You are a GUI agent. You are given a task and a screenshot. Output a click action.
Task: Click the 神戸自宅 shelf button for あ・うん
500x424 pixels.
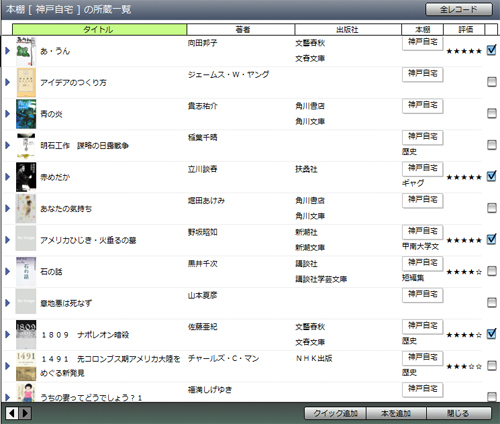pyautogui.click(x=423, y=43)
